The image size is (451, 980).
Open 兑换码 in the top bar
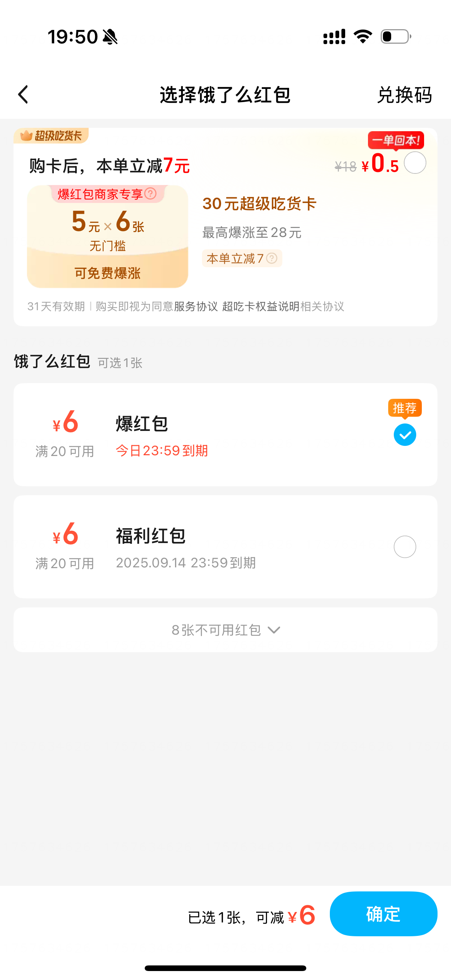tap(404, 95)
